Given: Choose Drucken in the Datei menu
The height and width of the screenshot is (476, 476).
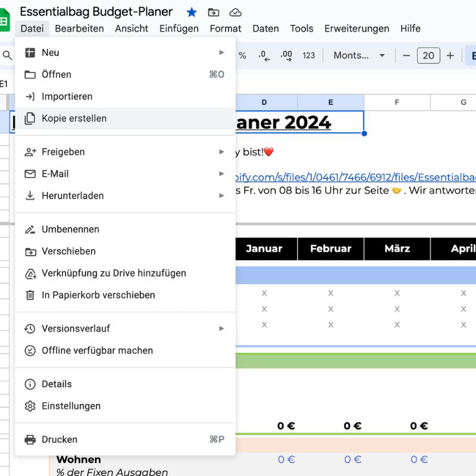Looking at the screenshot, I should 59,440.
